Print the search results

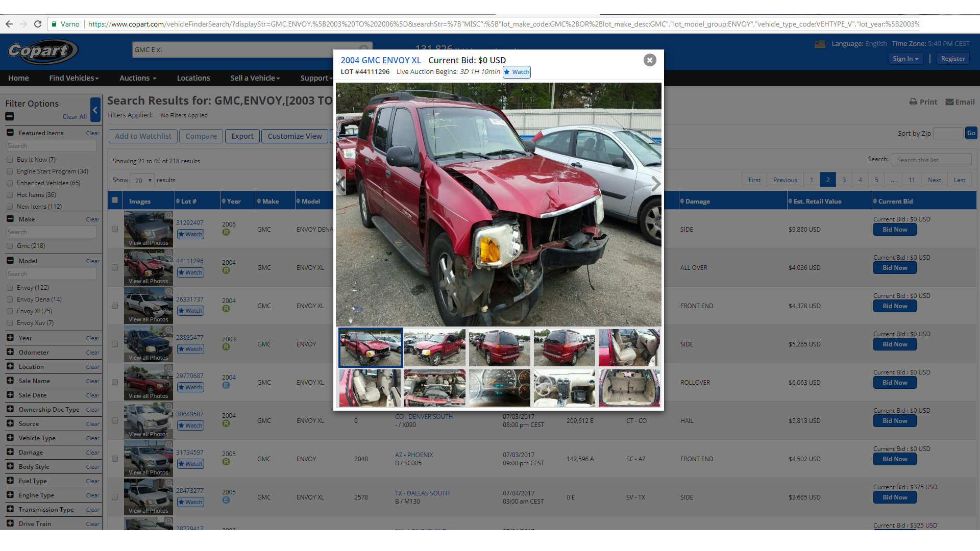point(923,102)
